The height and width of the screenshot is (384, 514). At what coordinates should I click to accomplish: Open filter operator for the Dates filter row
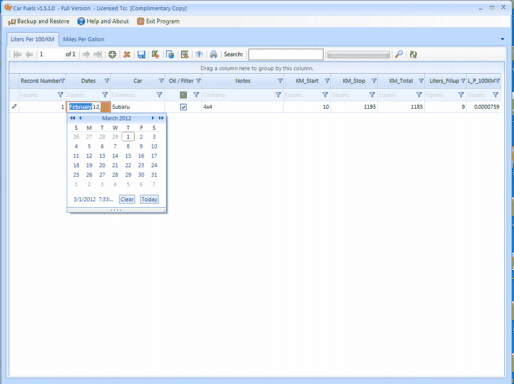(x=105, y=95)
